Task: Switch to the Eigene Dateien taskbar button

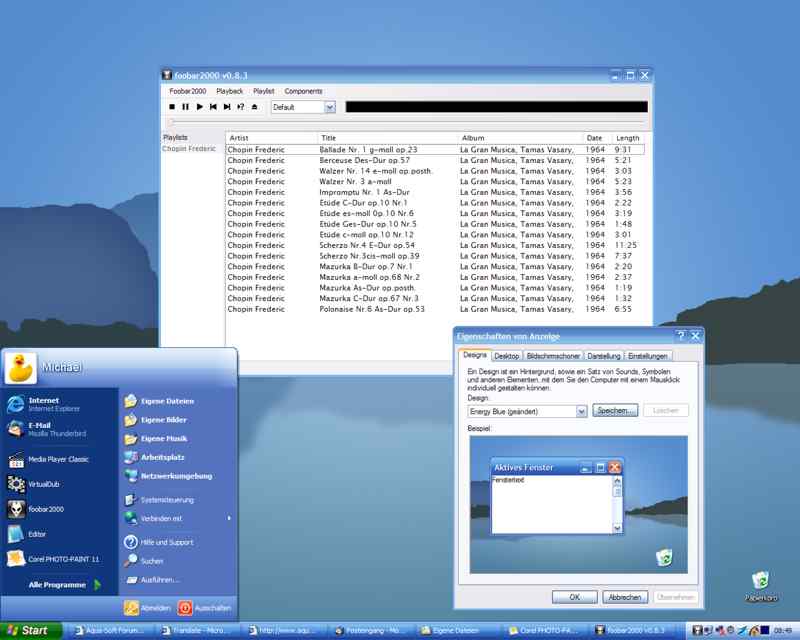Action: point(456,631)
